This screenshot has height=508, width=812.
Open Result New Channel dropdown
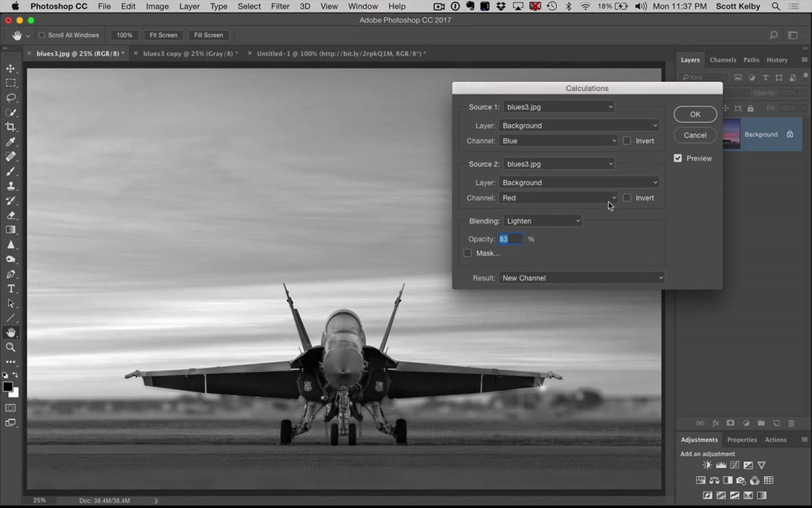582,278
